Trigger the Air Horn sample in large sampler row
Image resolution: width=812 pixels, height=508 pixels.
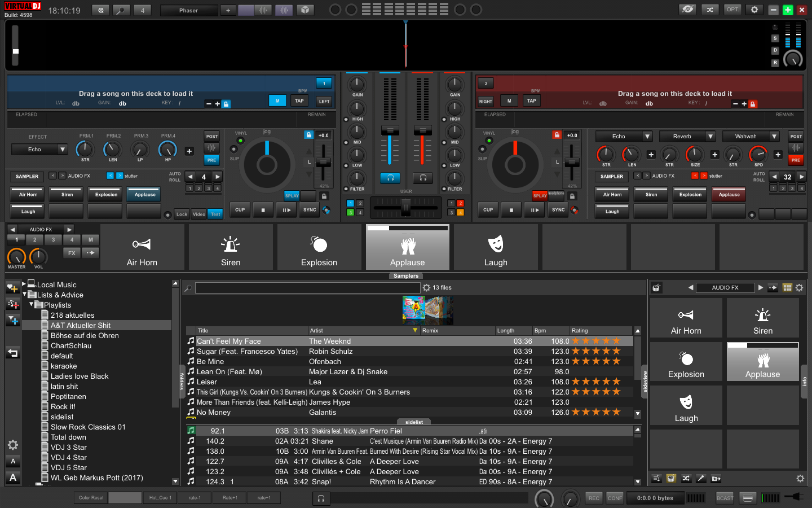(142, 247)
